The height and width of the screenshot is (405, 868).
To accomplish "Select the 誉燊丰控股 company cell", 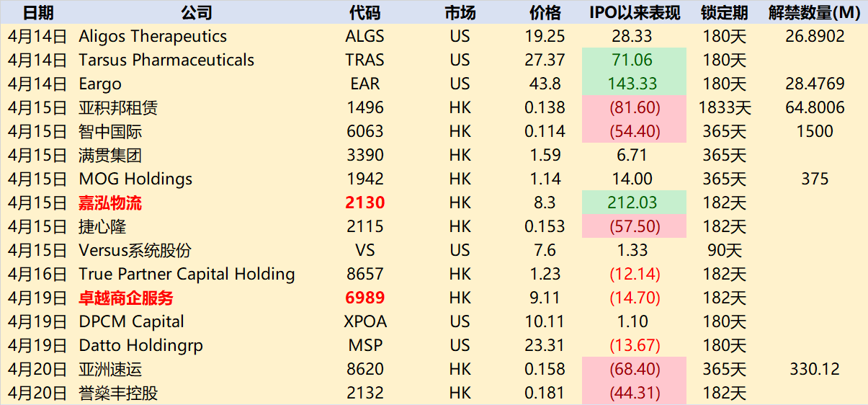I will [118, 393].
